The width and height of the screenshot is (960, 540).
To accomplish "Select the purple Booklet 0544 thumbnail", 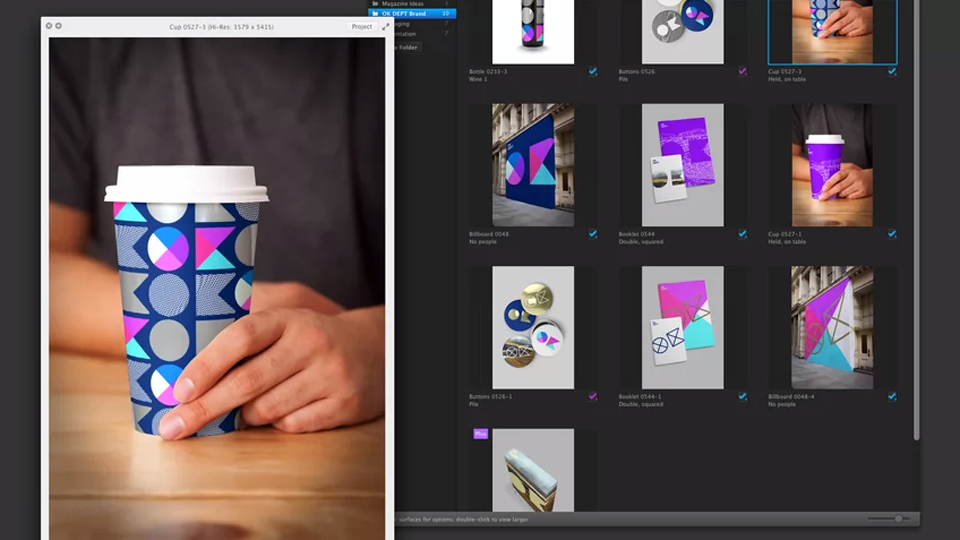I will tap(682, 165).
